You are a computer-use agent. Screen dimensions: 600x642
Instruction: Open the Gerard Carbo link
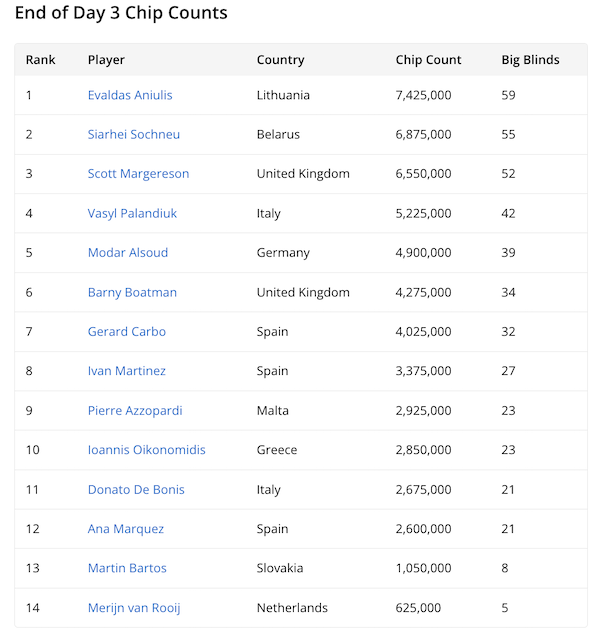tap(127, 331)
